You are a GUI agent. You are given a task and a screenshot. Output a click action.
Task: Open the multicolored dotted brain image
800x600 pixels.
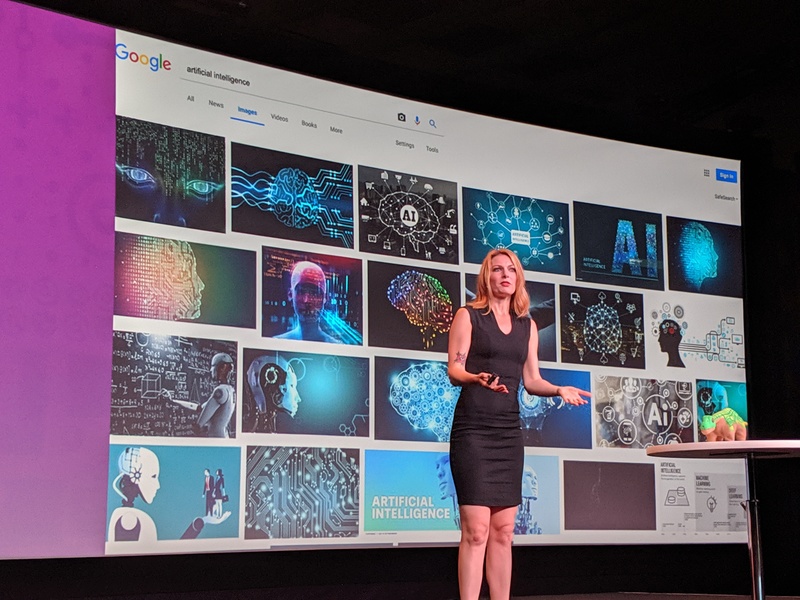coord(414,306)
